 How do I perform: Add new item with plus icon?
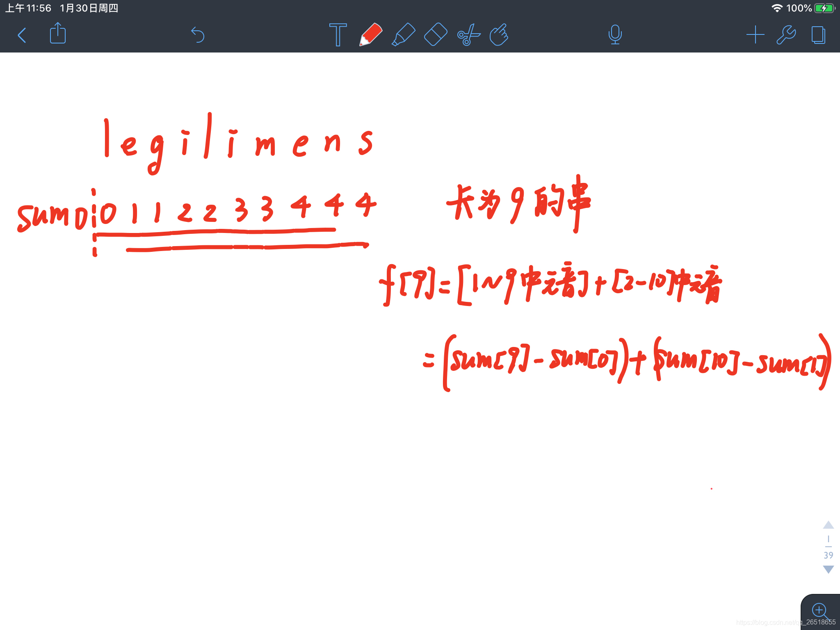[x=755, y=35]
